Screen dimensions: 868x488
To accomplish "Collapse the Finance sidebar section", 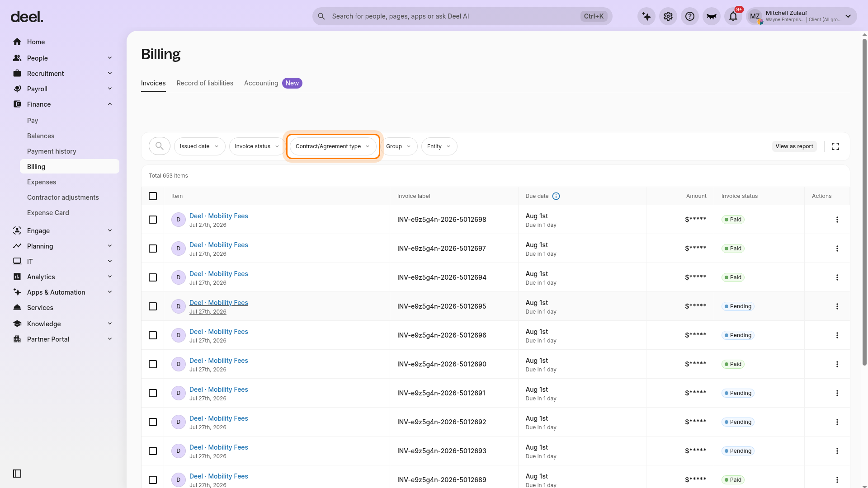I will coord(63,104).
